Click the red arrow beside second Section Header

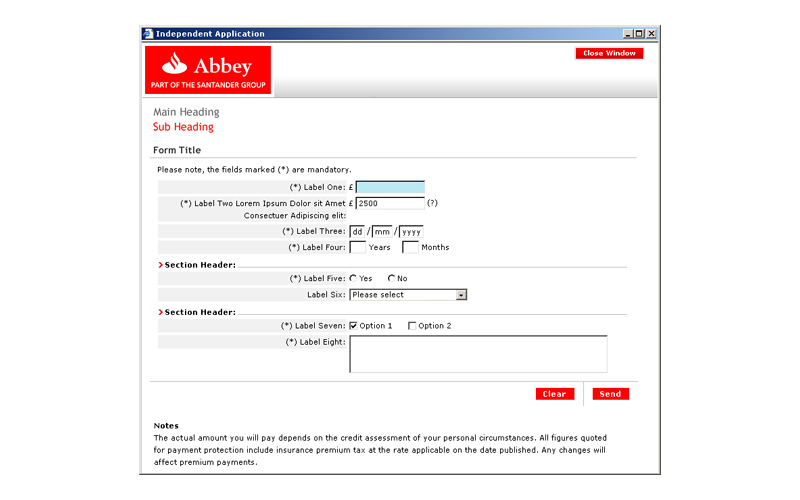(160, 312)
